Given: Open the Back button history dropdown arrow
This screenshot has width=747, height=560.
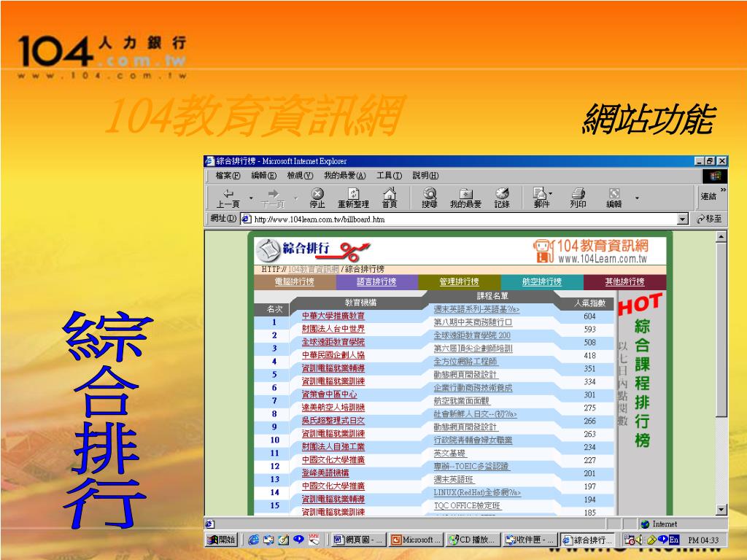Looking at the screenshot, I should coord(251,198).
